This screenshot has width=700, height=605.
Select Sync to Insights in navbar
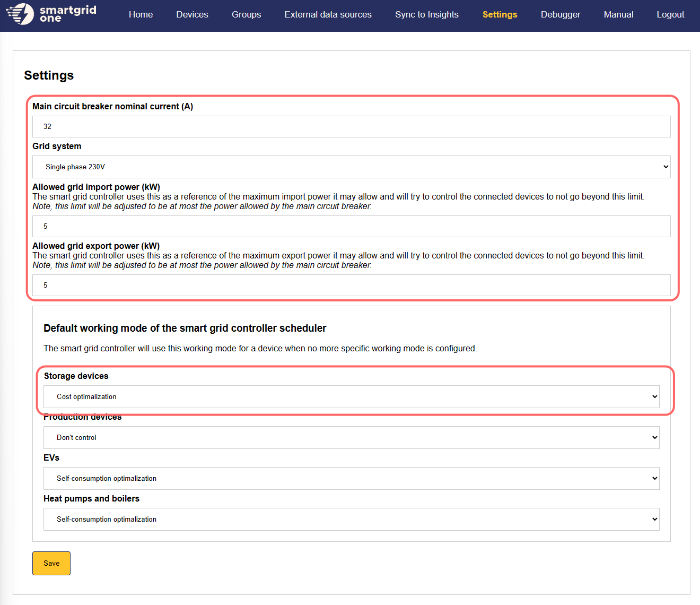(426, 15)
